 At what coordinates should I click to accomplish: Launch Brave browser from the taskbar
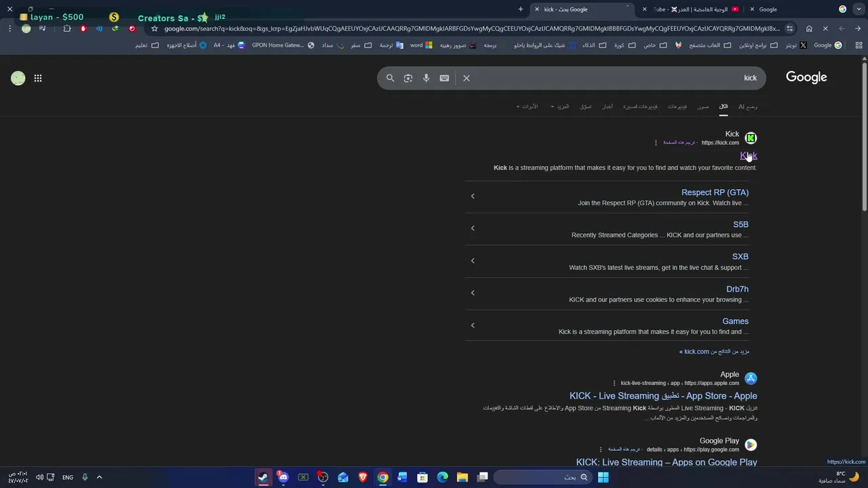click(363, 477)
